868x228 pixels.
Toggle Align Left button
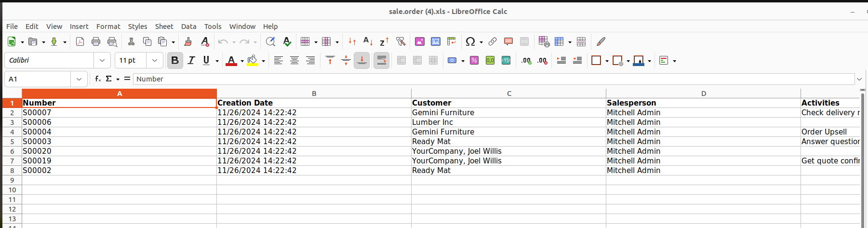coord(278,60)
